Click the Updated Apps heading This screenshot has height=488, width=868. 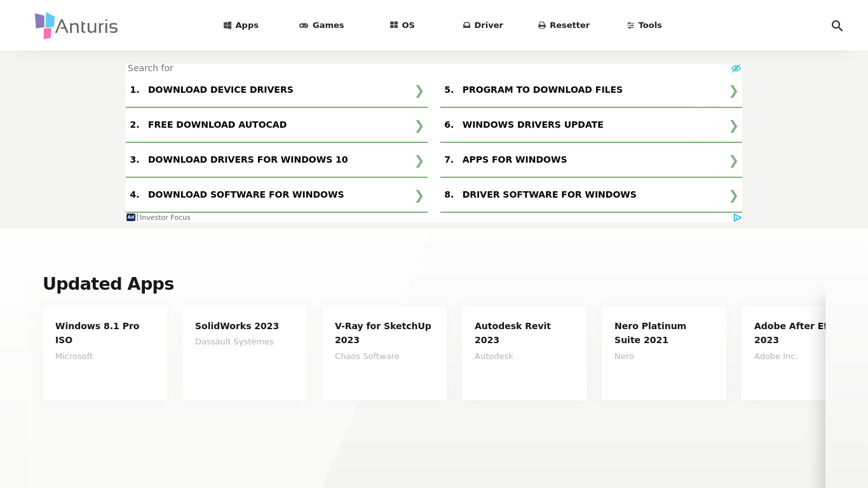click(108, 284)
